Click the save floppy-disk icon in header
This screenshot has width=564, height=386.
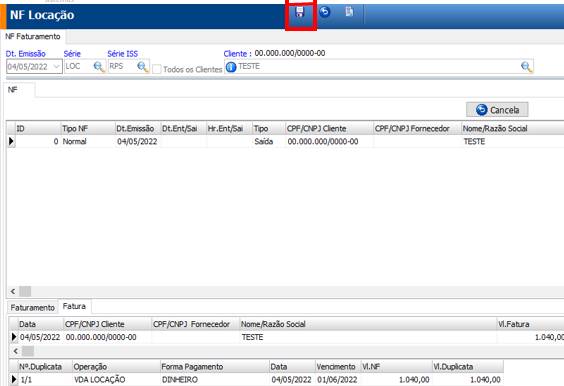[x=300, y=12]
